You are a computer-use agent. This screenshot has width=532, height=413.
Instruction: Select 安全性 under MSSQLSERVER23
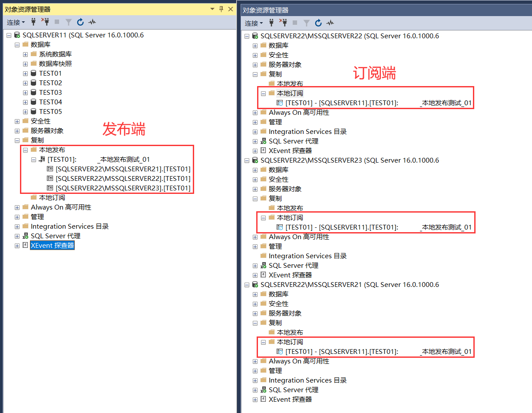[x=278, y=180]
